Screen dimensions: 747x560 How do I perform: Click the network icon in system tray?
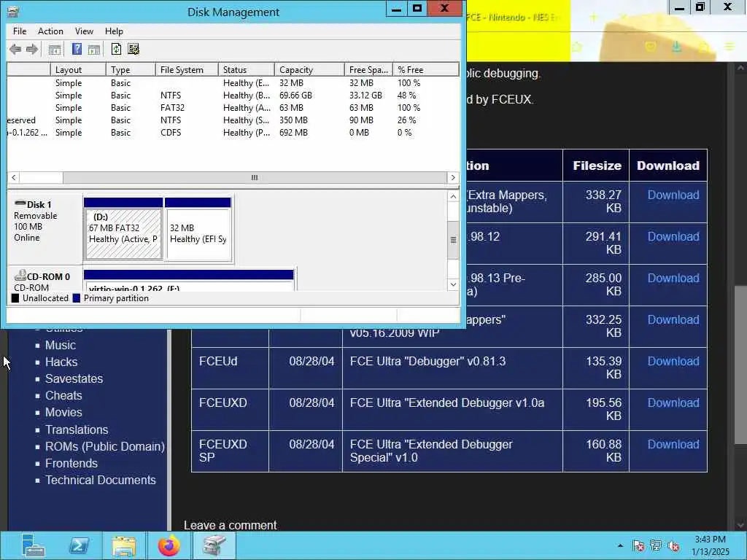[656, 545]
